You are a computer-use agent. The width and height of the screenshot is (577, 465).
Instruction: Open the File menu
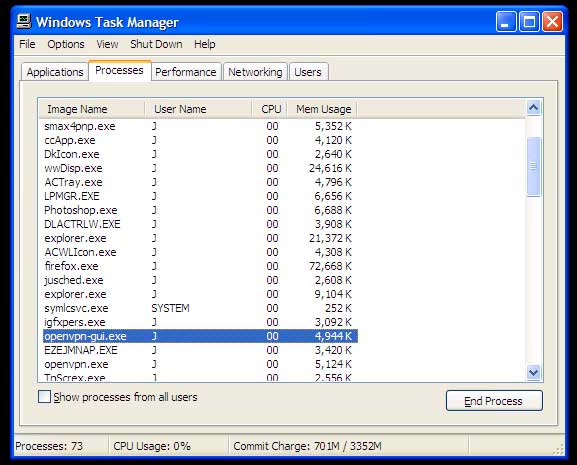(27, 44)
